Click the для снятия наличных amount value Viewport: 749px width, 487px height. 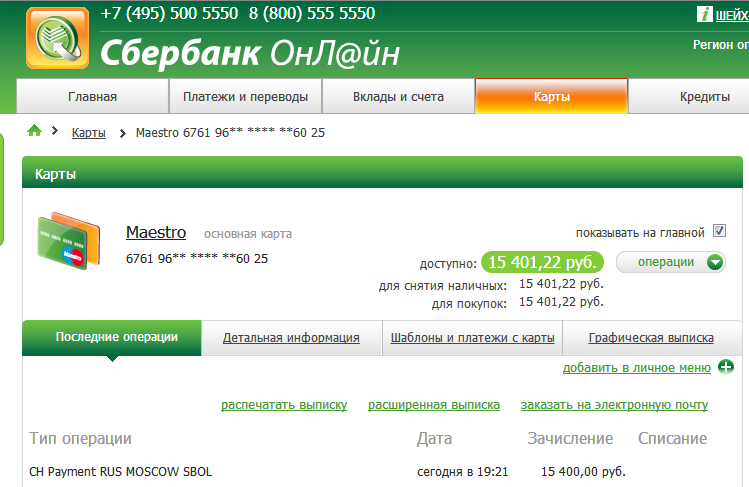click(561, 284)
